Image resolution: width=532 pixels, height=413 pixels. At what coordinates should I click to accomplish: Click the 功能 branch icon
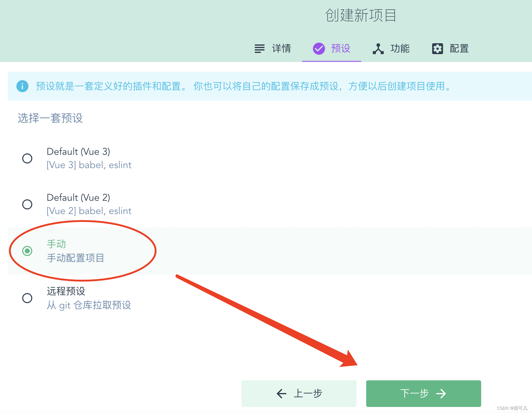point(378,48)
